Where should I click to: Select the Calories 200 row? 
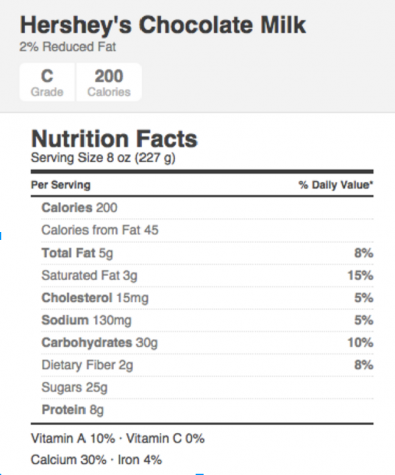click(x=207, y=208)
